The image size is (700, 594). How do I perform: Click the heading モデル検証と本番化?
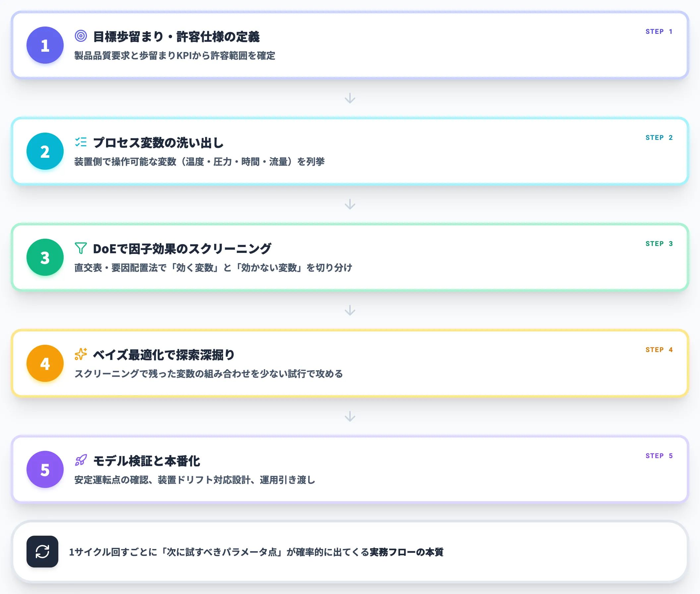tap(146, 461)
